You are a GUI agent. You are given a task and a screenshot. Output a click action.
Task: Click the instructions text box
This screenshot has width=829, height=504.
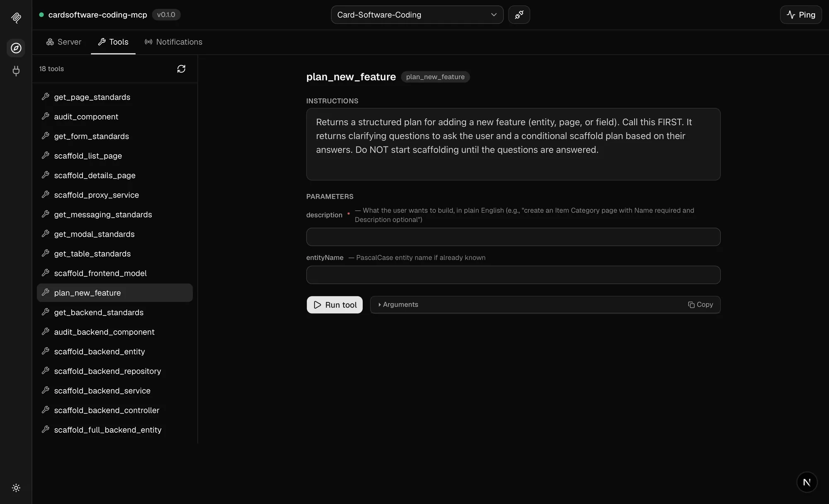coord(513,144)
